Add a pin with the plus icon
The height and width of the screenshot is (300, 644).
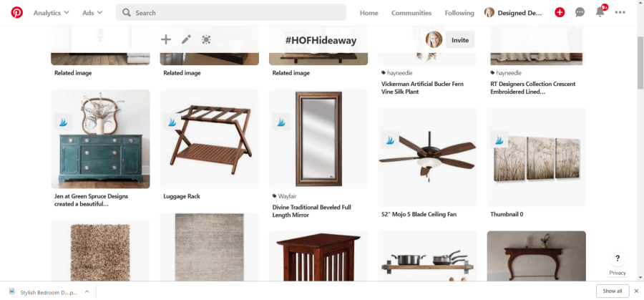click(166, 39)
